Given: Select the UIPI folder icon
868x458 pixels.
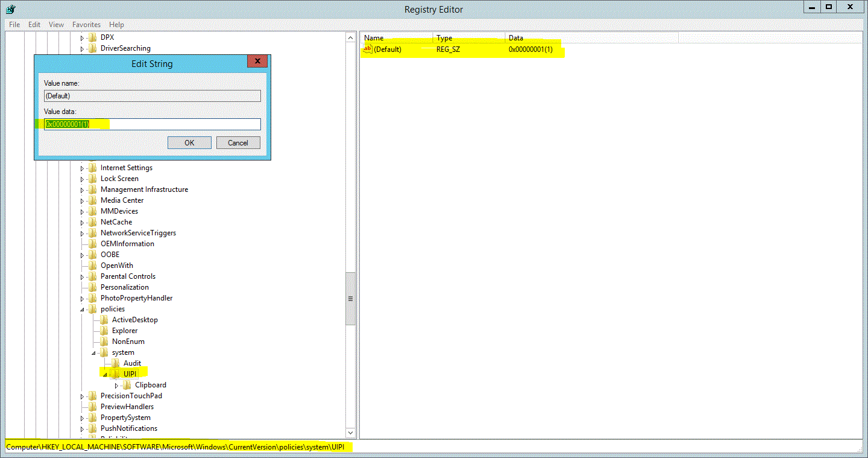Looking at the screenshot, I should point(116,374).
